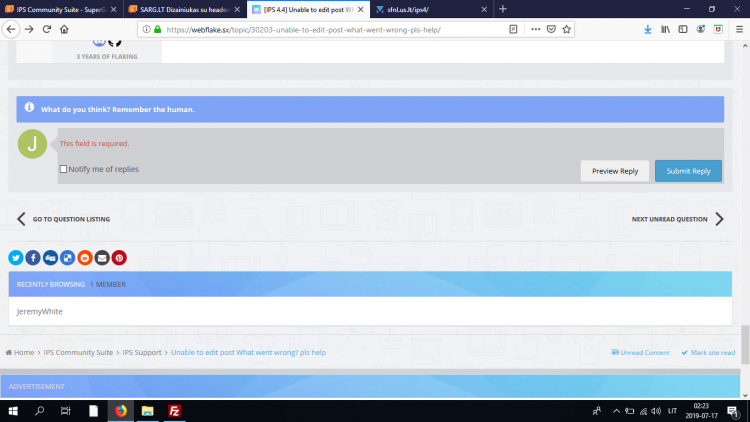Share topic on Reddit icon
Image resolution: width=750 pixels, height=422 pixels.
pos(85,258)
